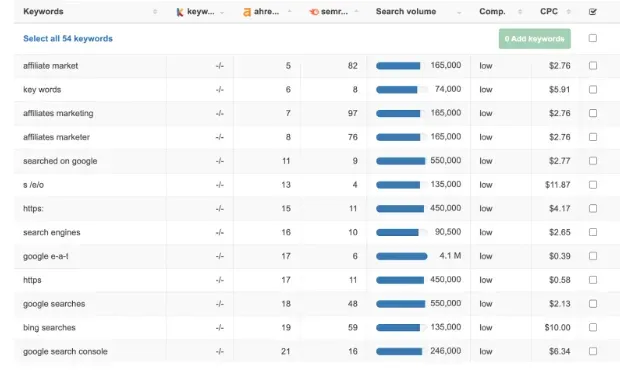Click keyword 'affiliate market'

click(x=51, y=66)
